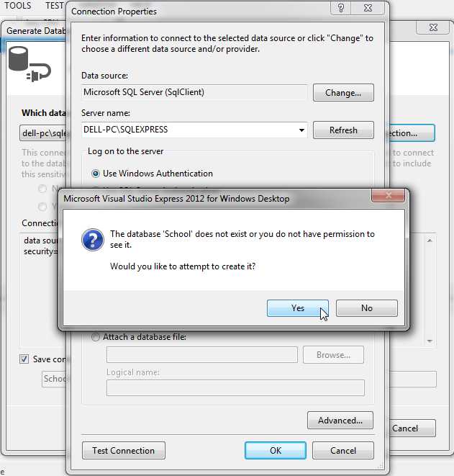Select second sensitive data radio in wizard
Screen dimensions: 454x476
pos(42,207)
